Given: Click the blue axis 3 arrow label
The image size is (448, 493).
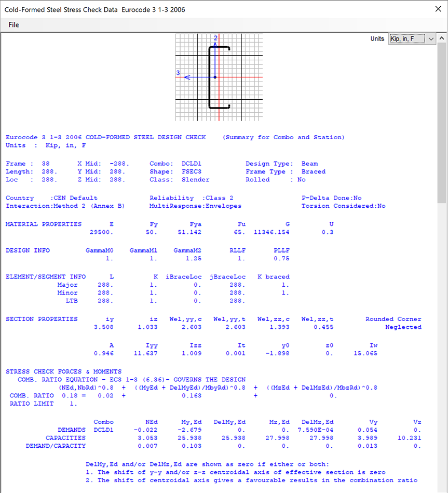Looking at the screenshot, I should click(x=178, y=73).
